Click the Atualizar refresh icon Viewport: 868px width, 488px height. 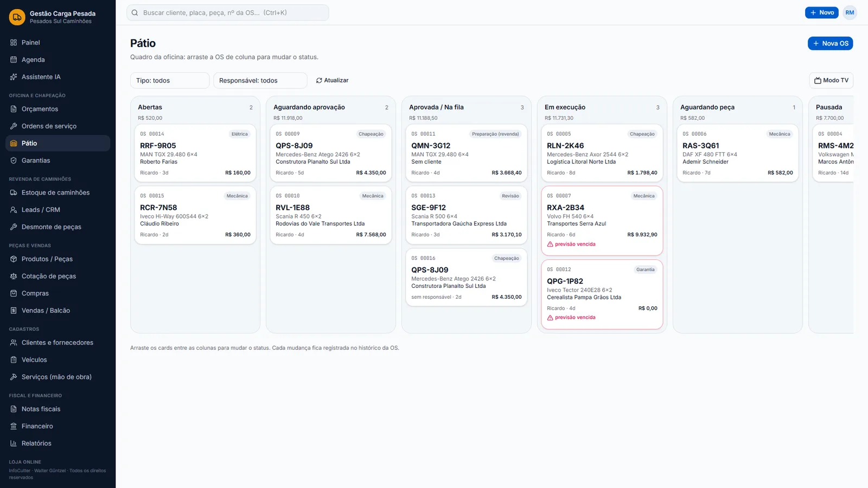[319, 80]
